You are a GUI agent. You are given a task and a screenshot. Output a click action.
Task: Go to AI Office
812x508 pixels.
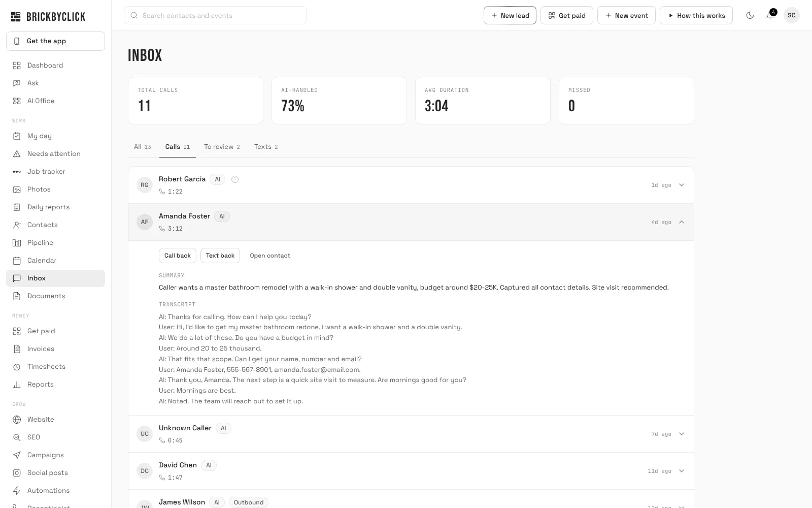(55, 101)
